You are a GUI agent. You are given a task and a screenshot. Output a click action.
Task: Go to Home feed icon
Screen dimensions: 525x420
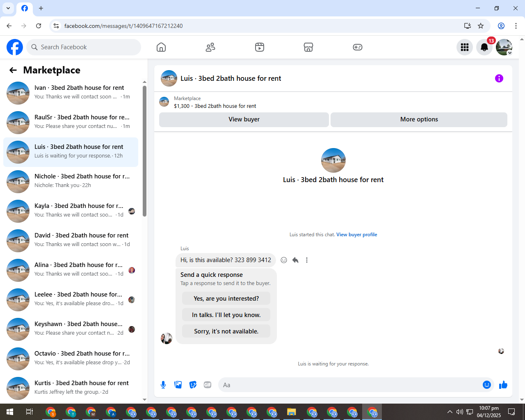pos(161,47)
